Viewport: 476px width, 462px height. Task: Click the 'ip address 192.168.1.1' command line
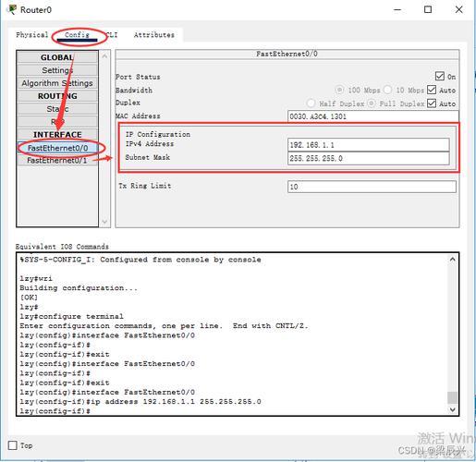[x=140, y=402]
